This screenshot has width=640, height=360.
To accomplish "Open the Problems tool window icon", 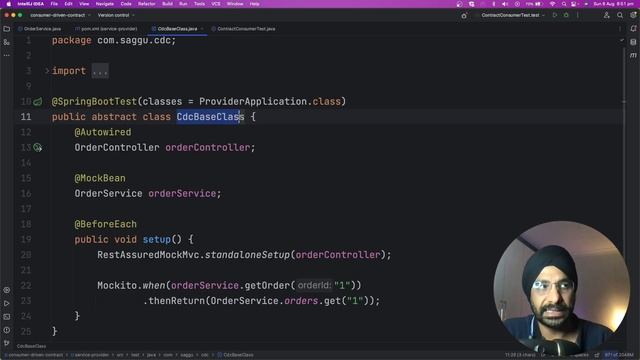I will (x=7, y=330).
